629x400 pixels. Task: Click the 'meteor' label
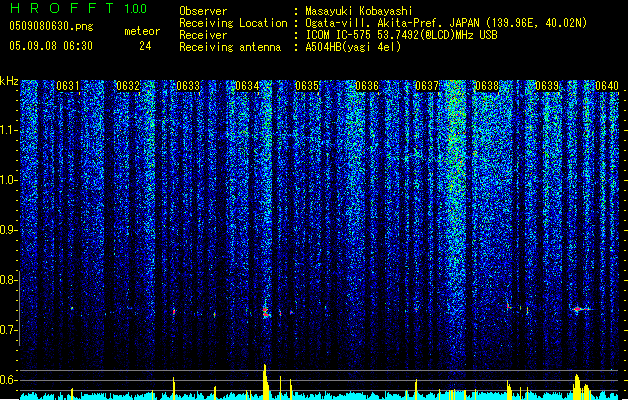point(142,31)
